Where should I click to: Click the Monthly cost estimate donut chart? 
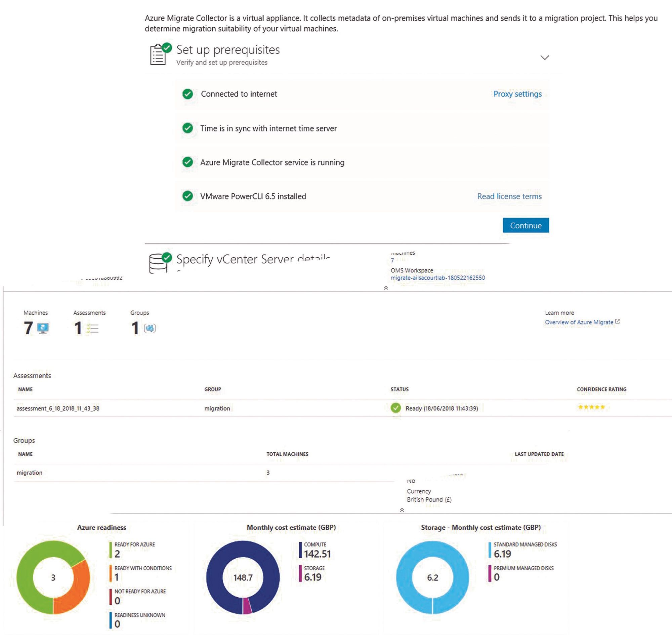click(243, 578)
